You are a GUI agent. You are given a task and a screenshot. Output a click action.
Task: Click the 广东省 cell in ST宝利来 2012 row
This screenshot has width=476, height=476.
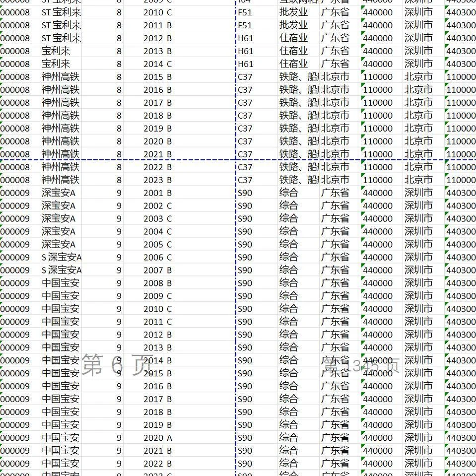pyautogui.click(x=340, y=38)
